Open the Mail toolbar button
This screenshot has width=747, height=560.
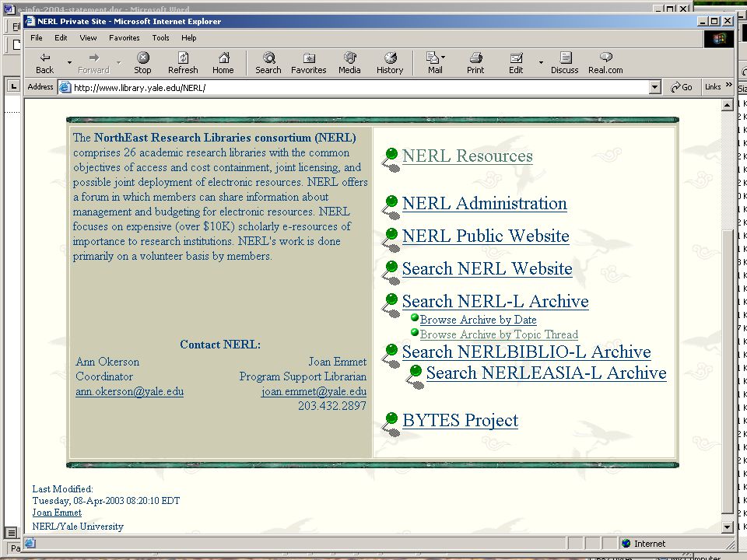click(435, 63)
